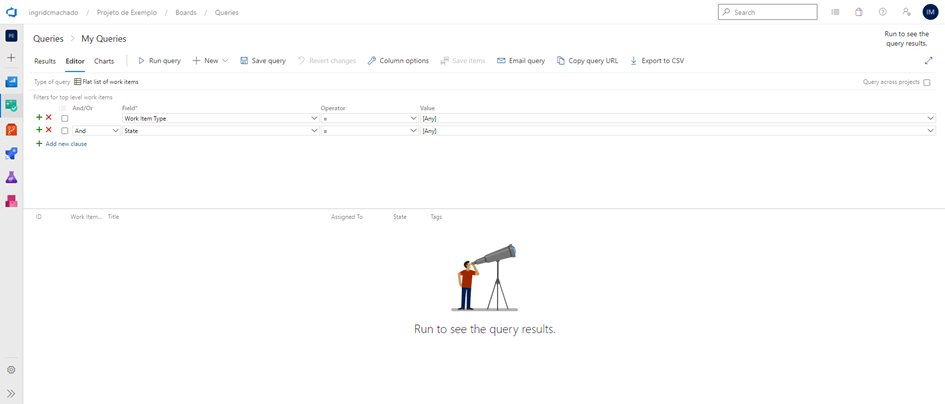
Task: Switch to the Charts tab
Action: click(104, 61)
